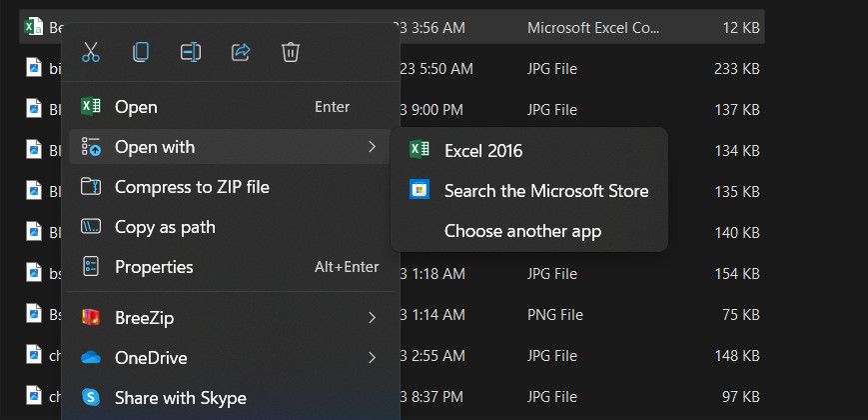868x420 pixels.
Task: Open Properties from context menu
Action: point(231,267)
